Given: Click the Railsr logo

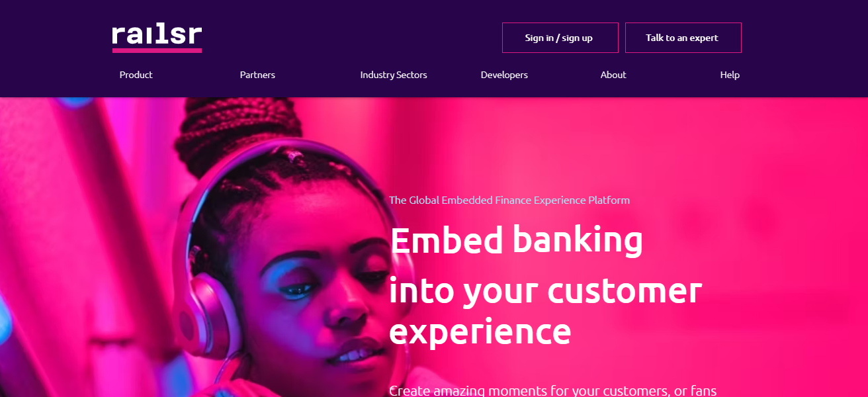Looking at the screenshot, I should coord(157,34).
